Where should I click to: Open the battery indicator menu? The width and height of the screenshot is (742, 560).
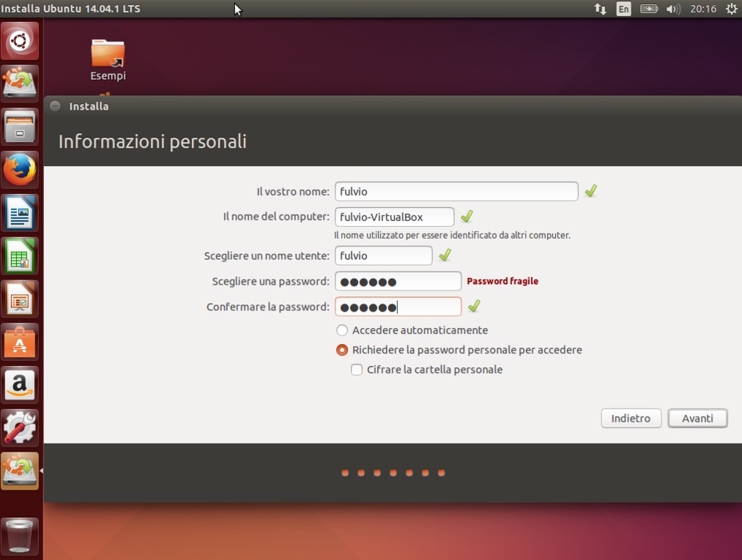tap(649, 9)
